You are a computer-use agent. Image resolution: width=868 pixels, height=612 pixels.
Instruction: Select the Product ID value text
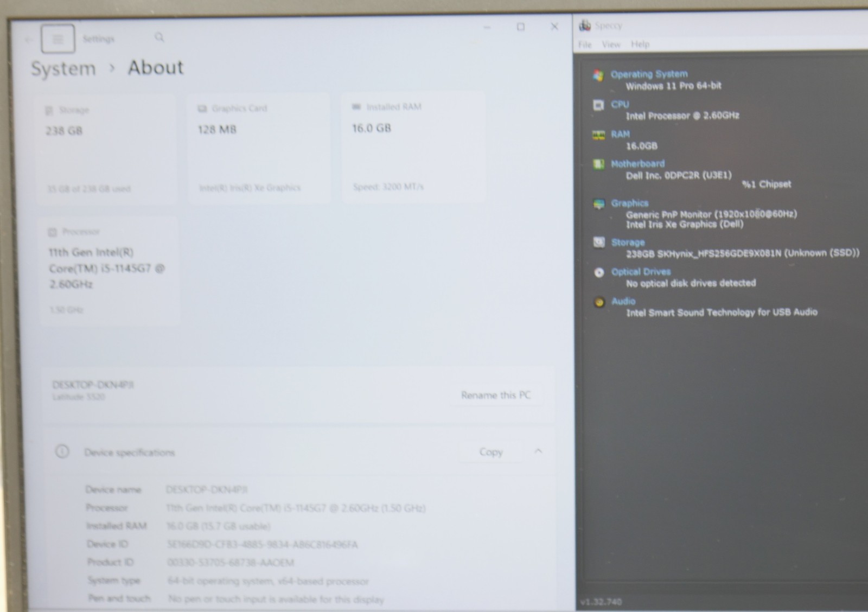231,563
